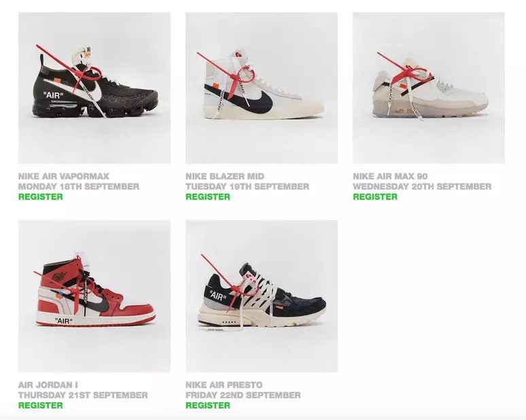The image size is (526, 420).
Task: Register for the Nike Air Vapormax release
Action: coord(41,196)
